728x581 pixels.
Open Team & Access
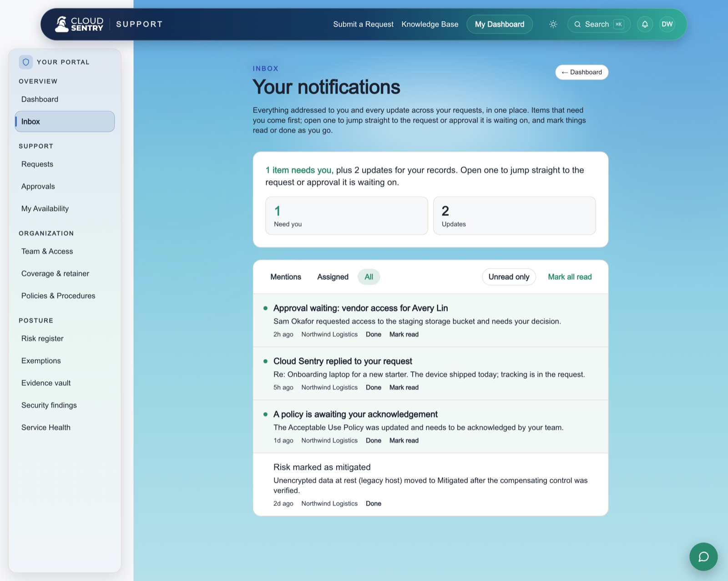click(65, 251)
